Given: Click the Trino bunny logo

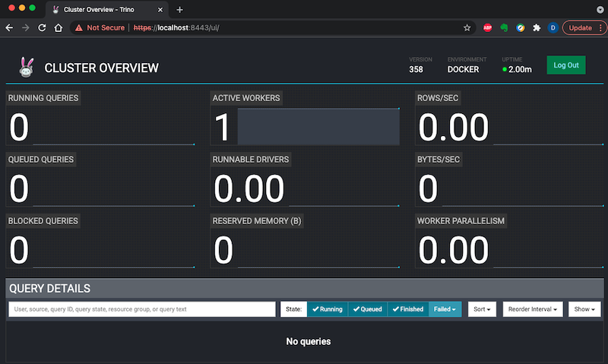Looking at the screenshot, I should (27, 68).
